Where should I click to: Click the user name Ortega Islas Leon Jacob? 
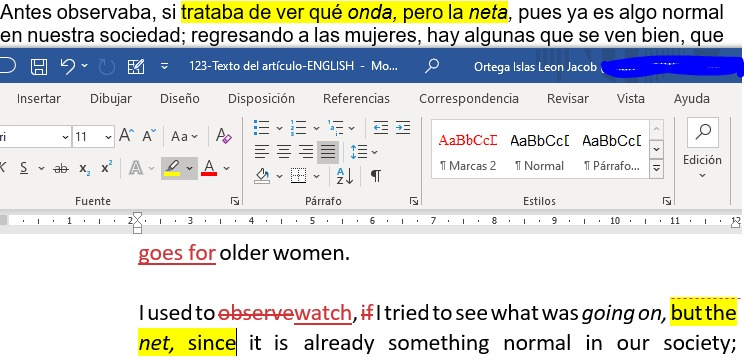pos(535,66)
